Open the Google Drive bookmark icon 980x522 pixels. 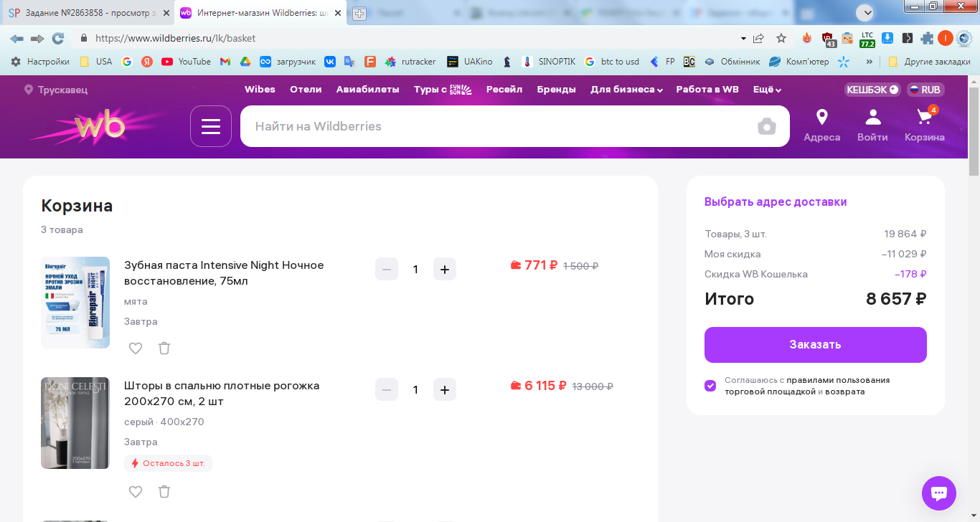245,62
